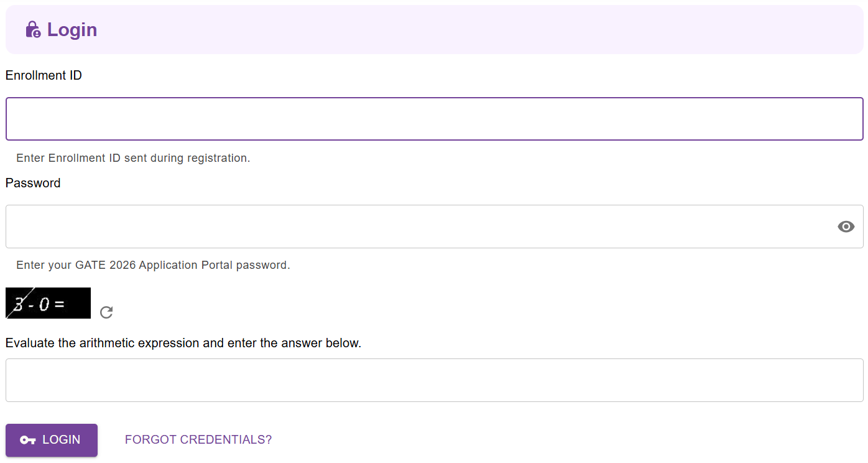The width and height of the screenshot is (868, 463).
Task: Click the arithmetic expression instruction text
Action: [183, 343]
